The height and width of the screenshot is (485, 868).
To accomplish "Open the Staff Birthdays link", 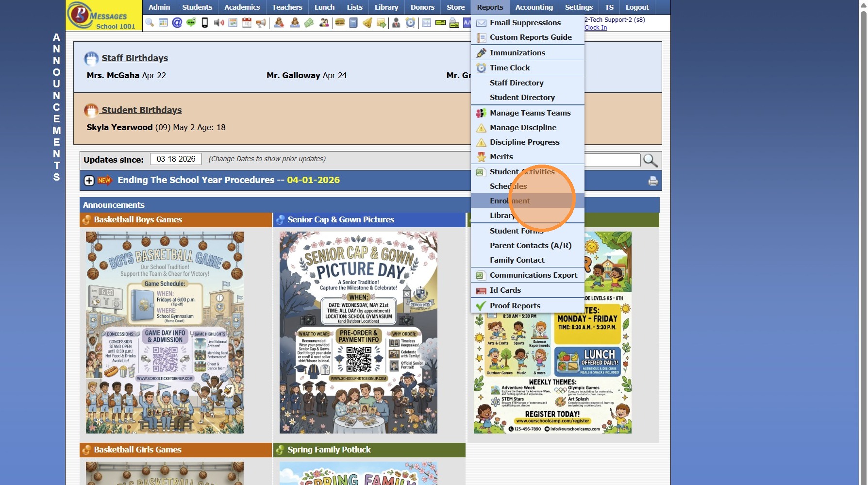I will tap(135, 58).
